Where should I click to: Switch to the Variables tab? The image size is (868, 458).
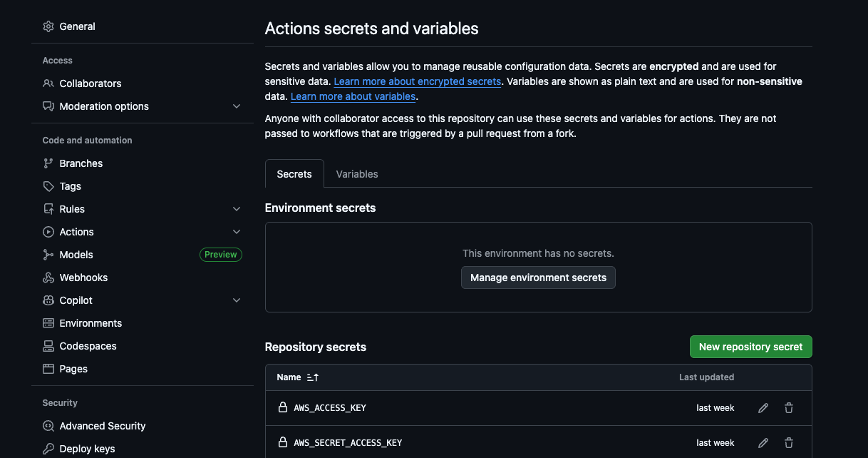[357, 174]
